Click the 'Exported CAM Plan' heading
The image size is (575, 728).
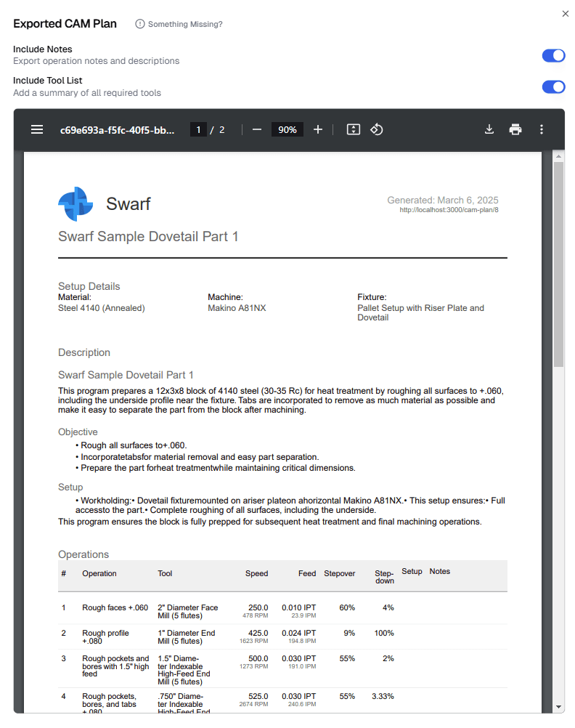pos(65,24)
